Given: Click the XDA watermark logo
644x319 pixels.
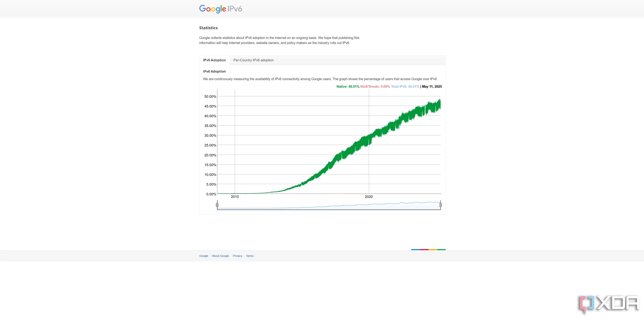Looking at the screenshot, I should (609, 304).
